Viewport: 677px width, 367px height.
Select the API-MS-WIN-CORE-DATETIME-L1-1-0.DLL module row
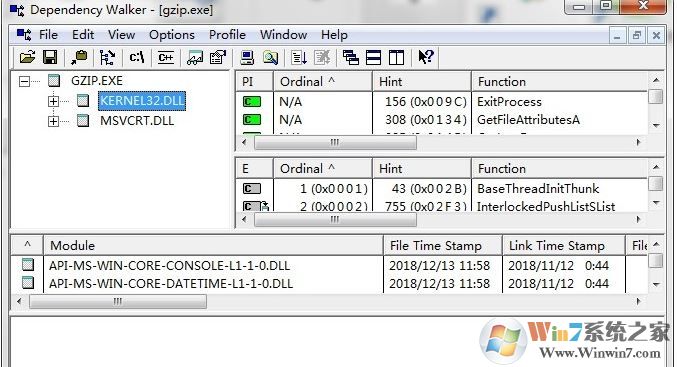[330, 283]
